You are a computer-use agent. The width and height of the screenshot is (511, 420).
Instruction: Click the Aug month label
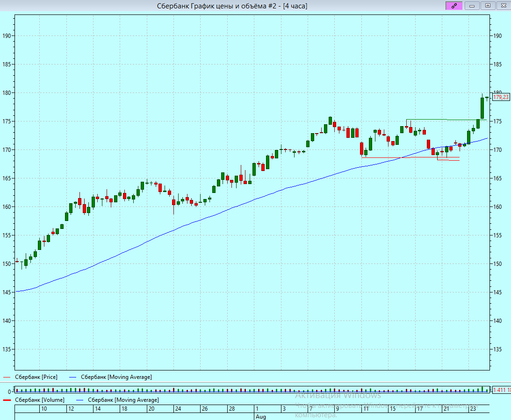pos(261,417)
